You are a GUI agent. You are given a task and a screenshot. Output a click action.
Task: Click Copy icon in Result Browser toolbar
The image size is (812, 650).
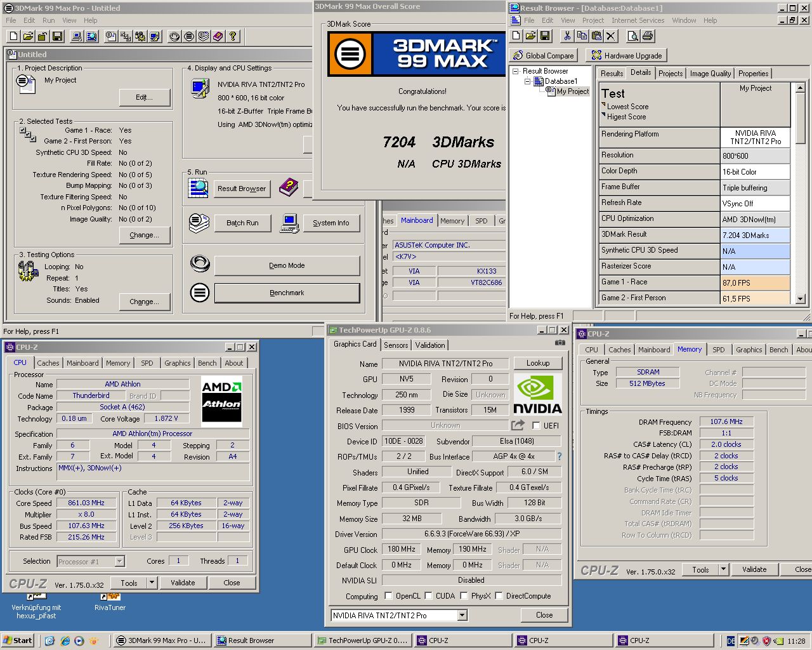582,36
